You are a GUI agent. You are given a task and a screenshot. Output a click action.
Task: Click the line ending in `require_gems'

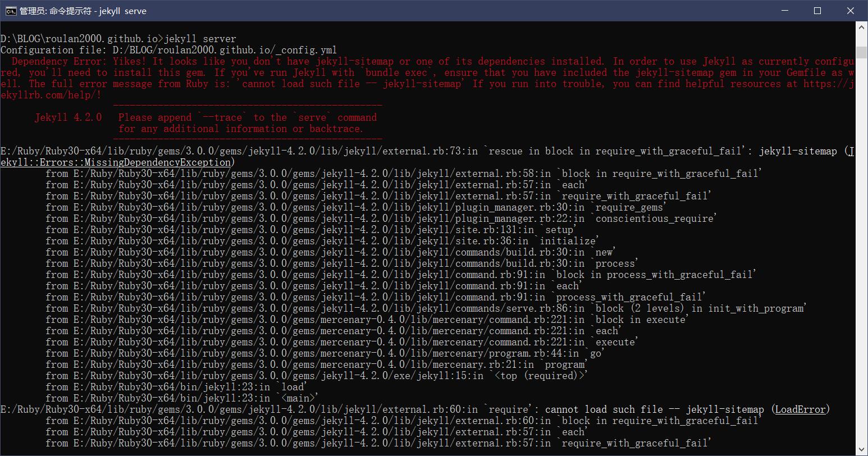point(356,207)
